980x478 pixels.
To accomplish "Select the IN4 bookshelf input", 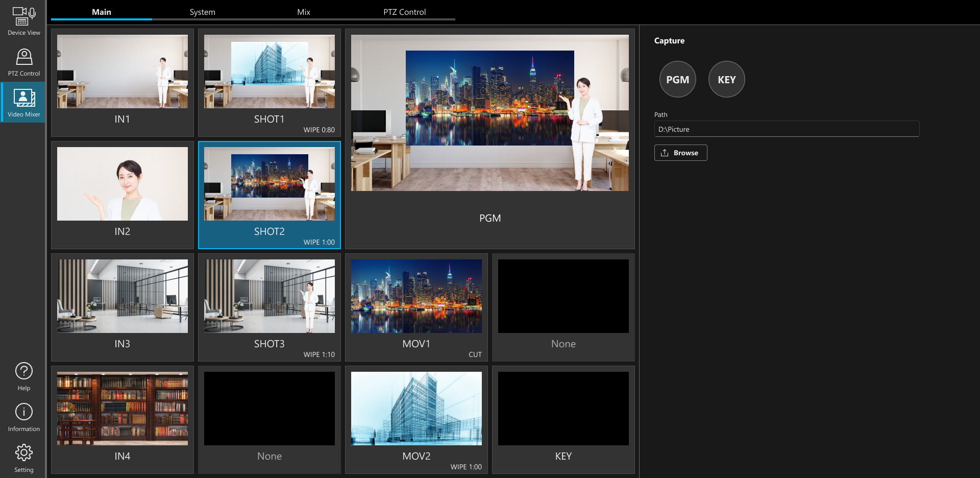I will (122, 409).
